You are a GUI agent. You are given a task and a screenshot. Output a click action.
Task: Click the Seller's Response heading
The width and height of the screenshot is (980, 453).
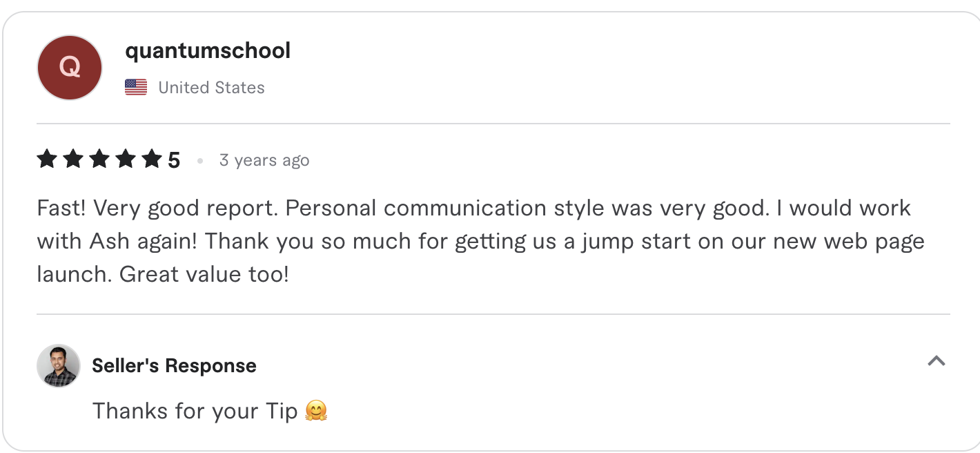point(173,365)
